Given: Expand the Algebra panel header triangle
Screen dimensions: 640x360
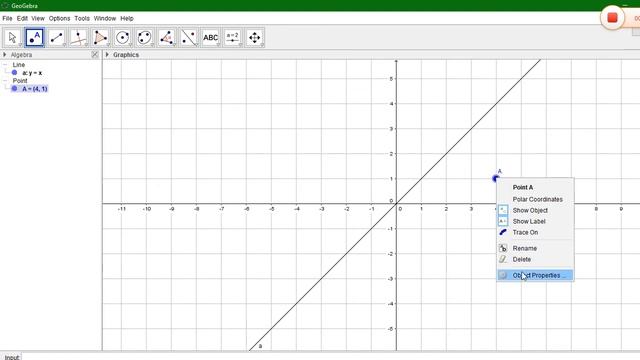Looking at the screenshot, I should (4, 54).
